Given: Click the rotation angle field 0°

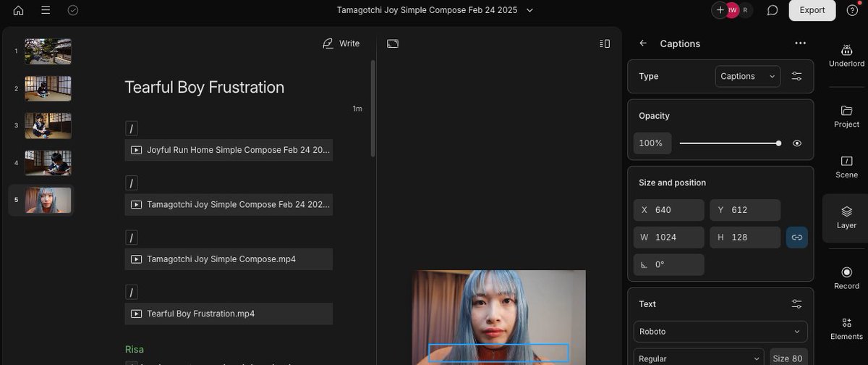Looking at the screenshot, I should point(669,264).
